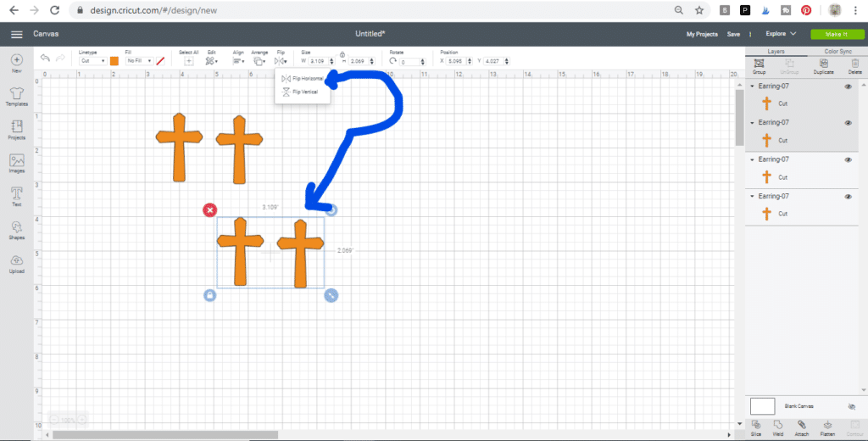This screenshot has width=868, height=441.
Task: Hide the first Earring-07 layer
Action: pos(848,87)
